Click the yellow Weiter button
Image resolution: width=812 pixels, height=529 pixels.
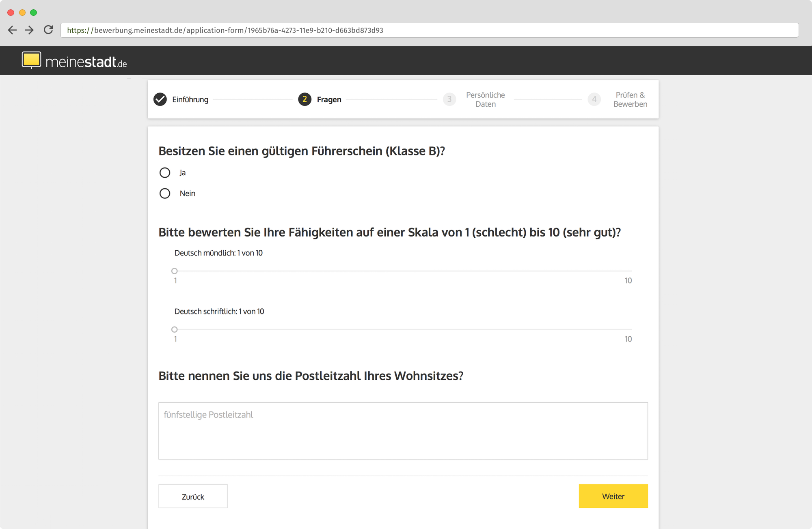click(613, 496)
